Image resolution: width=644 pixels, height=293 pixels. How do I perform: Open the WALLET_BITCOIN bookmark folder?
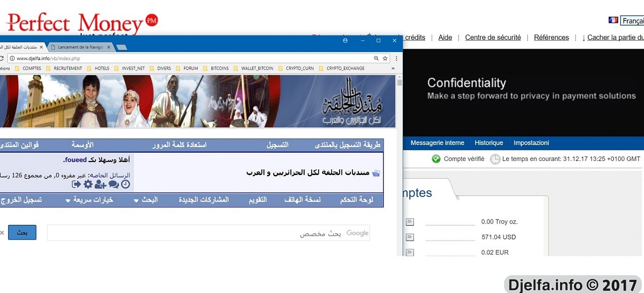click(x=253, y=68)
